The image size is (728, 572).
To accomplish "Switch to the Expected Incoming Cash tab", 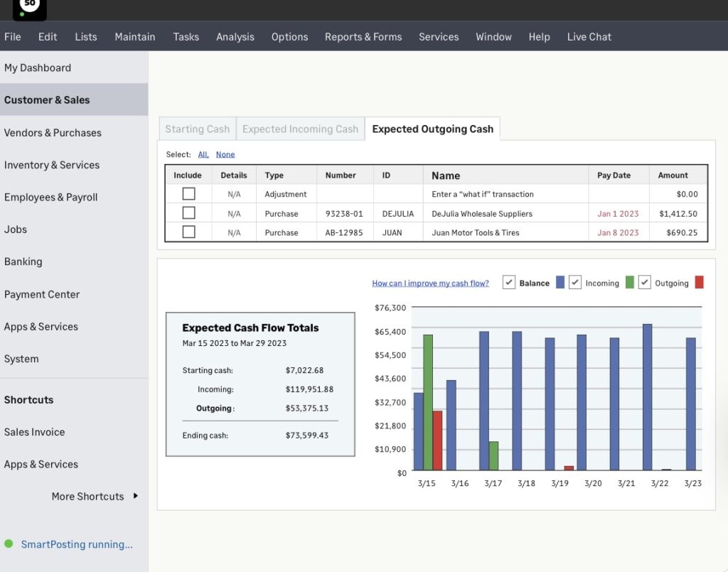I will tap(300, 129).
